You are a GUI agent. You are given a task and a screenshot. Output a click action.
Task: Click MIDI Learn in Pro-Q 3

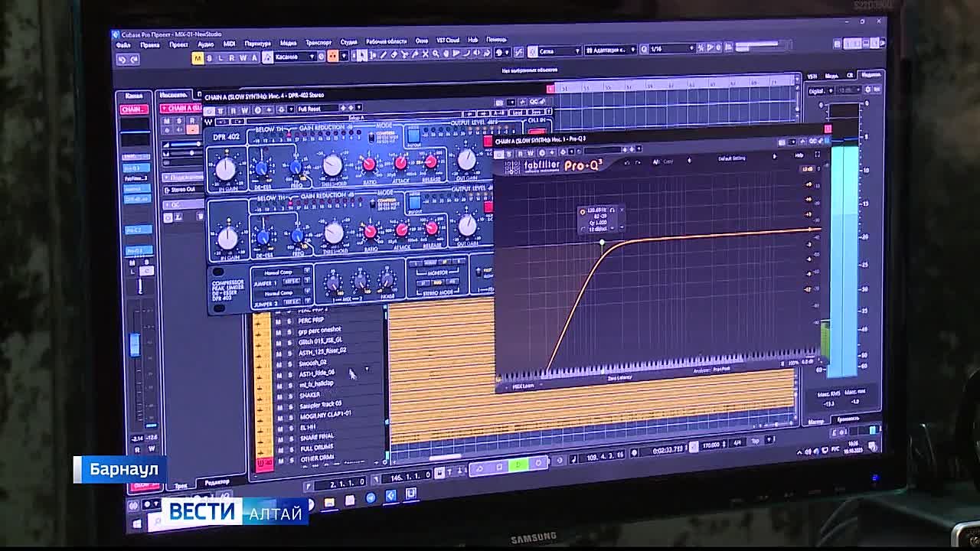point(523,386)
